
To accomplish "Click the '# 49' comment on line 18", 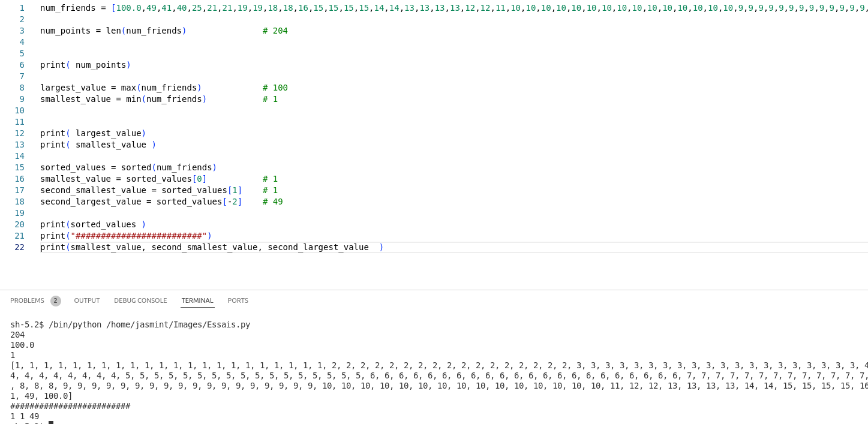I will 272,202.
